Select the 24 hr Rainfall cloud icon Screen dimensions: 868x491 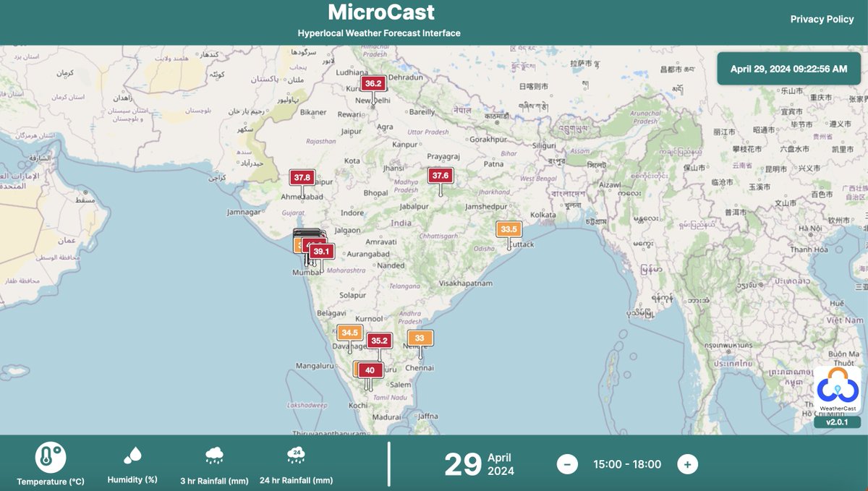[x=296, y=455]
